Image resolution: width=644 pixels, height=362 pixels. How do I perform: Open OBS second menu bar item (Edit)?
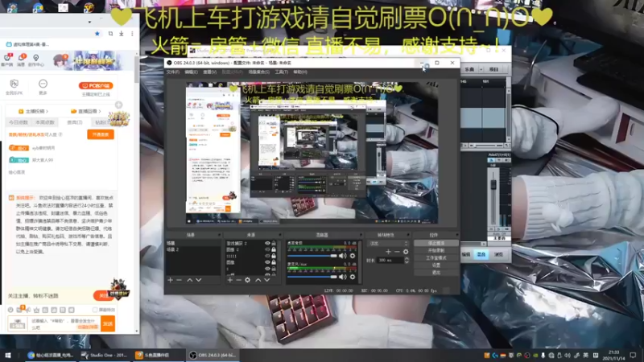[x=191, y=72]
